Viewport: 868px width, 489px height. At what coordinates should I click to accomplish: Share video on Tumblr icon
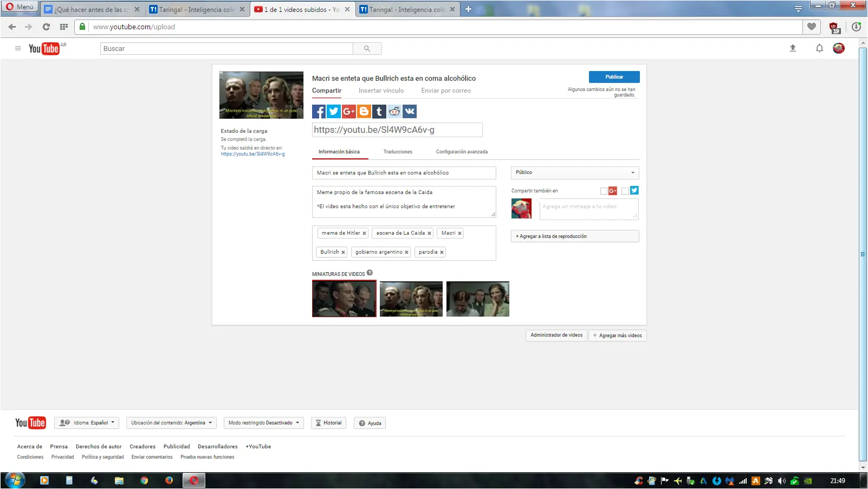pyautogui.click(x=379, y=112)
